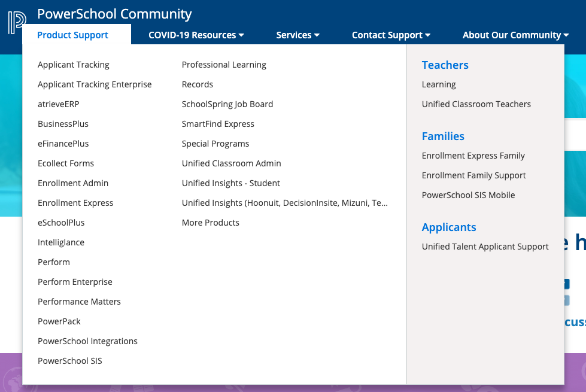The width and height of the screenshot is (586, 392).
Task: Open Enrollment Admin support
Action: pyautogui.click(x=73, y=184)
